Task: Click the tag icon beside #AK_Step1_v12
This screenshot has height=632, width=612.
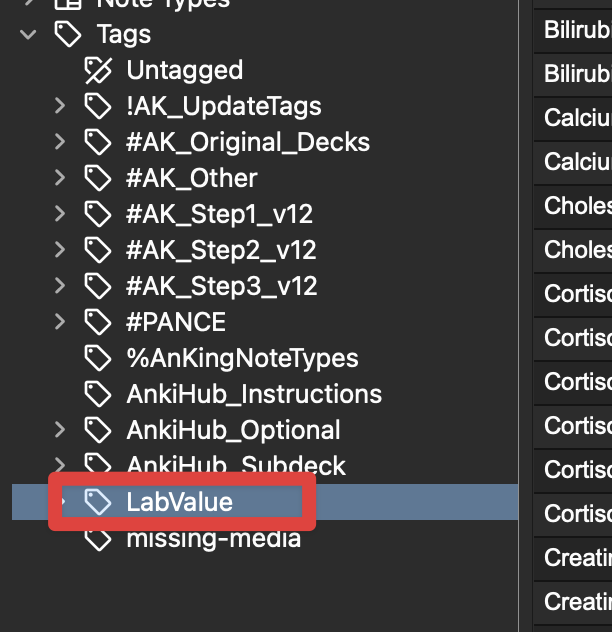Action: click(97, 214)
